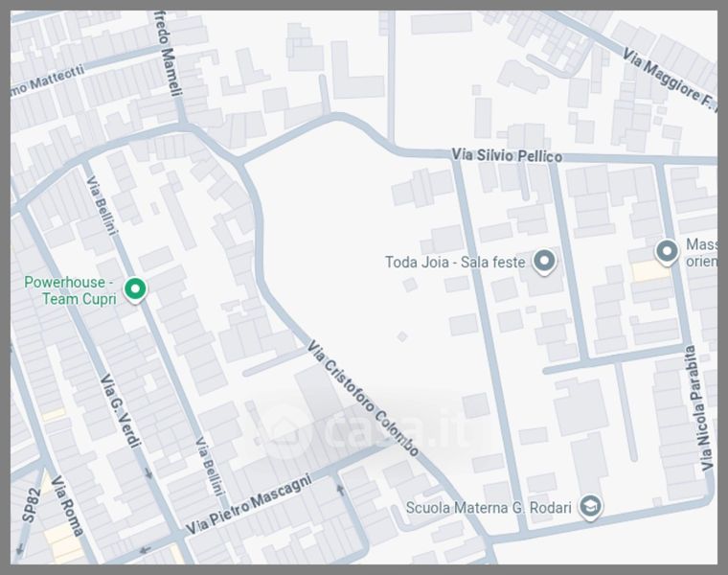This screenshot has height=575, width=728.
Task: Click the Scuola Materna G. Rodari text label
Action: click(x=488, y=508)
